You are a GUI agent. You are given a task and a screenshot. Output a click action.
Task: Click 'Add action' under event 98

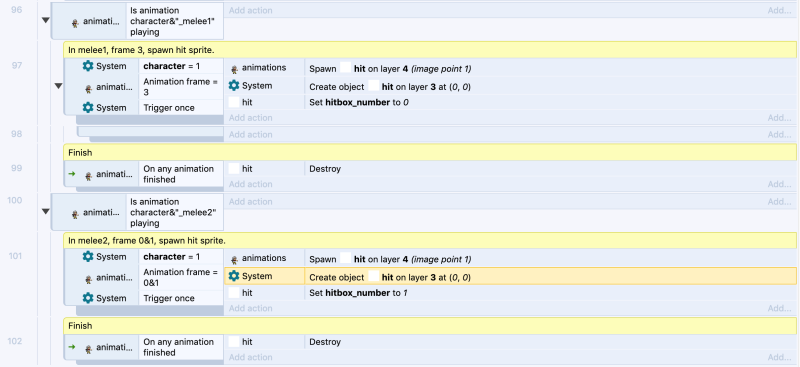point(251,135)
